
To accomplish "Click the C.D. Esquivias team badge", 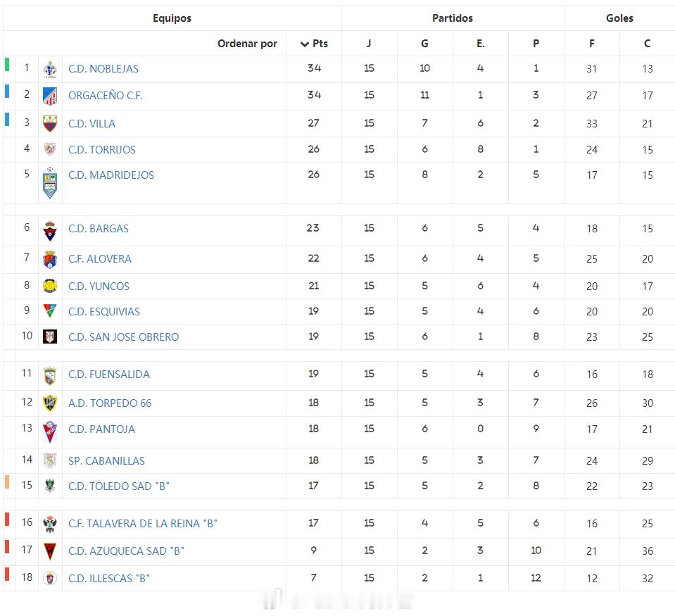I will point(50,311).
